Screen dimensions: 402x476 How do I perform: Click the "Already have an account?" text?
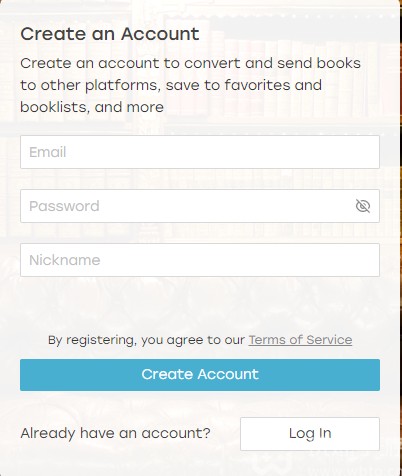[115, 433]
